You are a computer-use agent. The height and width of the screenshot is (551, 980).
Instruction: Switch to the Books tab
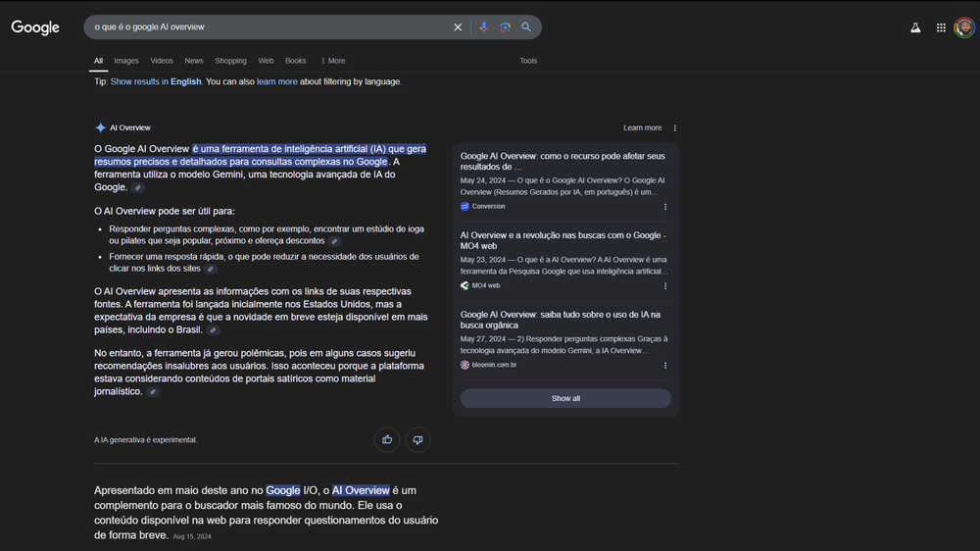(295, 61)
